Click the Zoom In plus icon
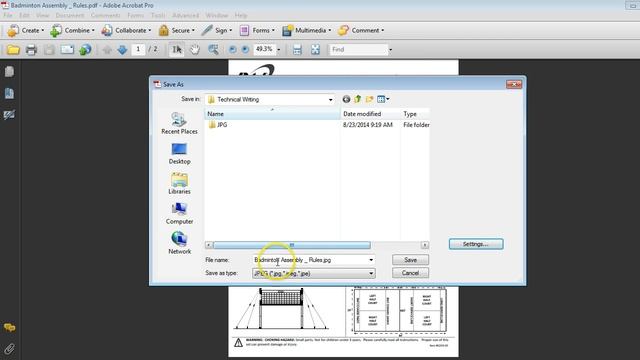 pyautogui.click(x=245, y=50)
